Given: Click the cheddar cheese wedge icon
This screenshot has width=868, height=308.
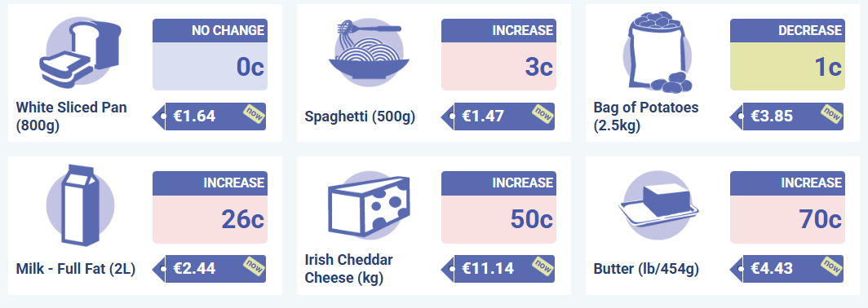Looking at the screenshot, I should (369, 205).
